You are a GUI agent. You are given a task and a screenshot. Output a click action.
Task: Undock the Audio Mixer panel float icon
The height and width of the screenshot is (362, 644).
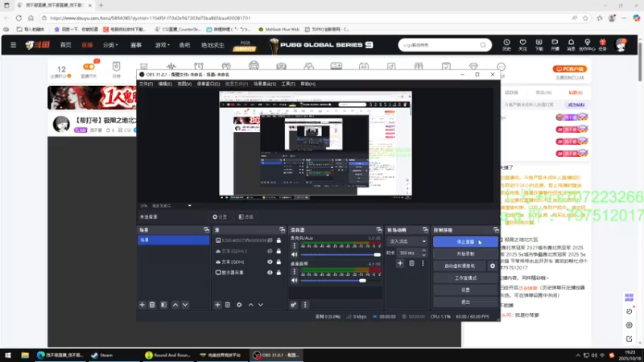tap(378, 230)
